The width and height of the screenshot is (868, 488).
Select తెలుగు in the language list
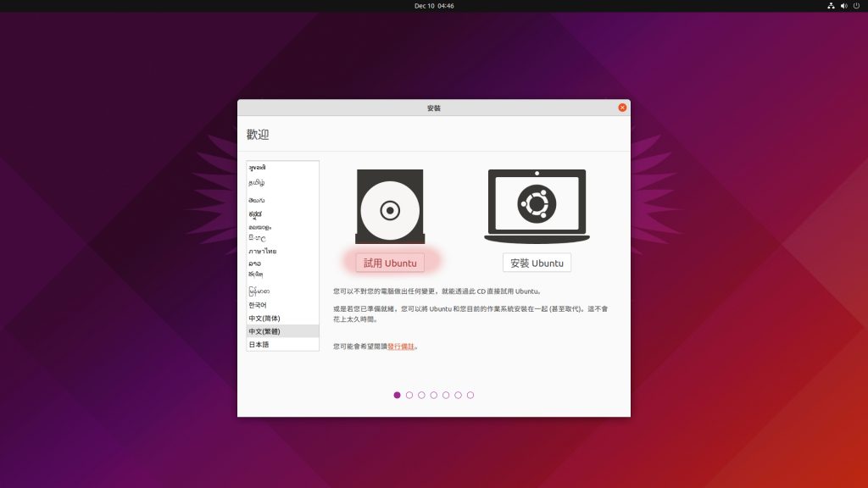point(282,200)
